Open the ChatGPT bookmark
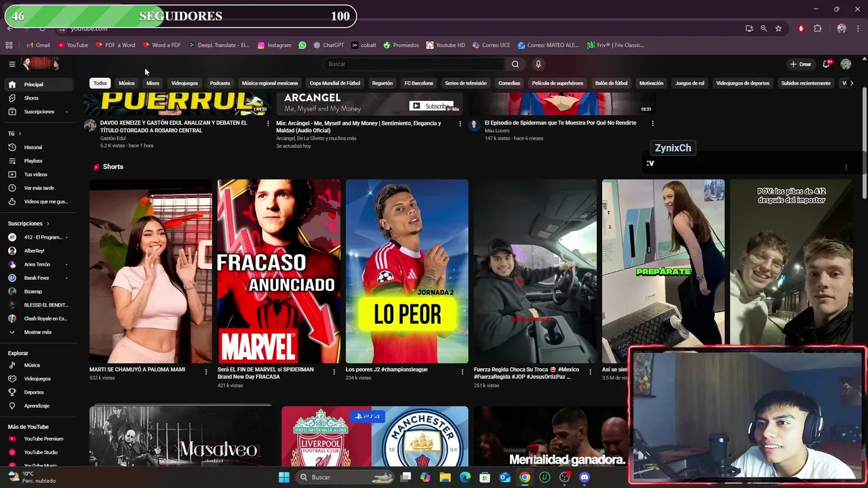 (328, 45)
